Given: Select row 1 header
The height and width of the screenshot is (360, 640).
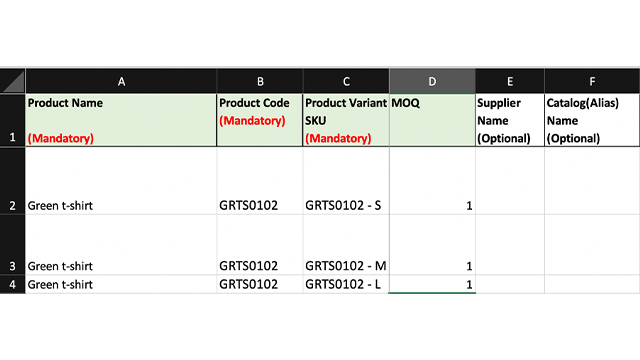Looking at the screenshot, I should point(13,120).
